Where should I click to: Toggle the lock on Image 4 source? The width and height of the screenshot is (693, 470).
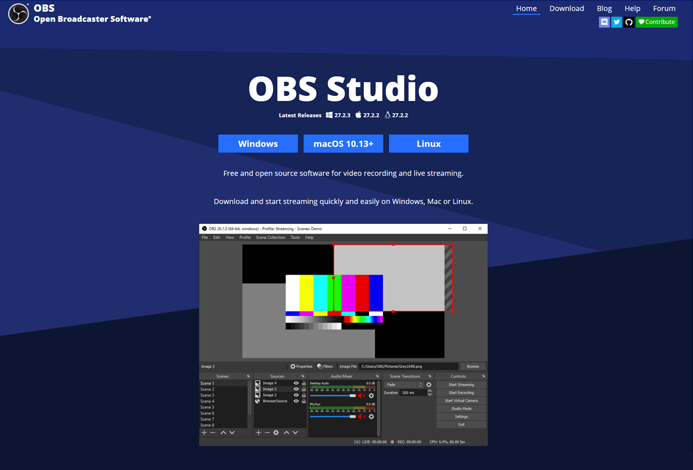304,383
